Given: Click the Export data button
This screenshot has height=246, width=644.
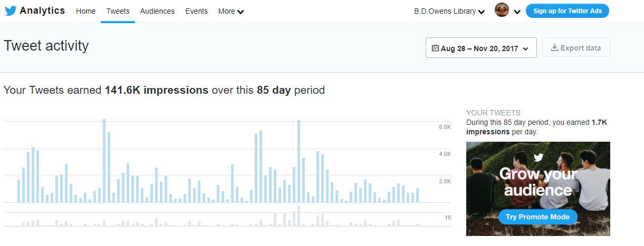Looking at the screenshot, I should pyautogui.click(x=576, y=48).
